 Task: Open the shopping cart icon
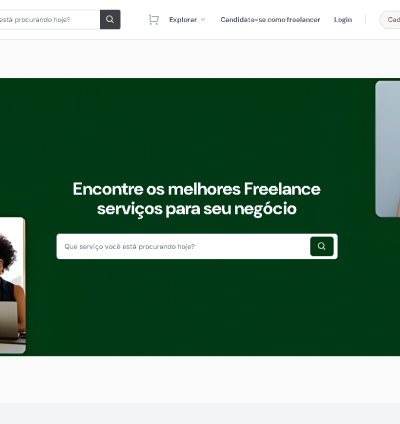(x=153, y=20)
